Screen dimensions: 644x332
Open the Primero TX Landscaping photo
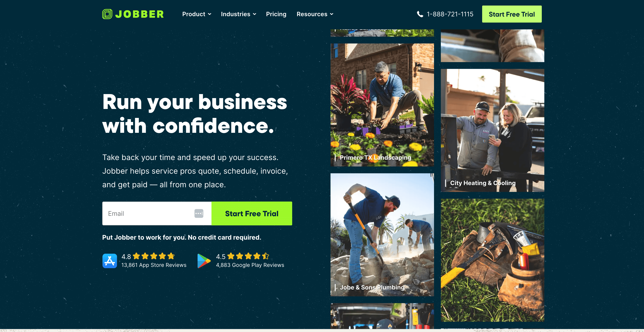382,105
